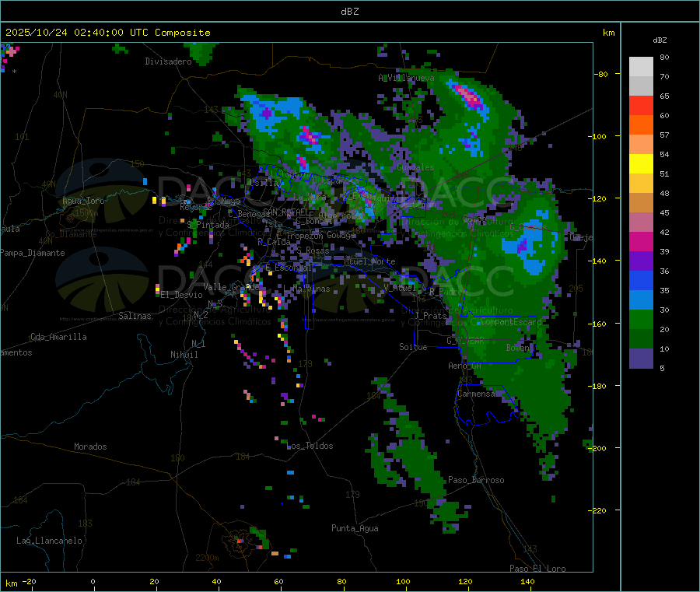This screenshot has width=700, height=592.
Task: Select the slate-purple 5 dBZ legend swatch
Action: (641, 358)
